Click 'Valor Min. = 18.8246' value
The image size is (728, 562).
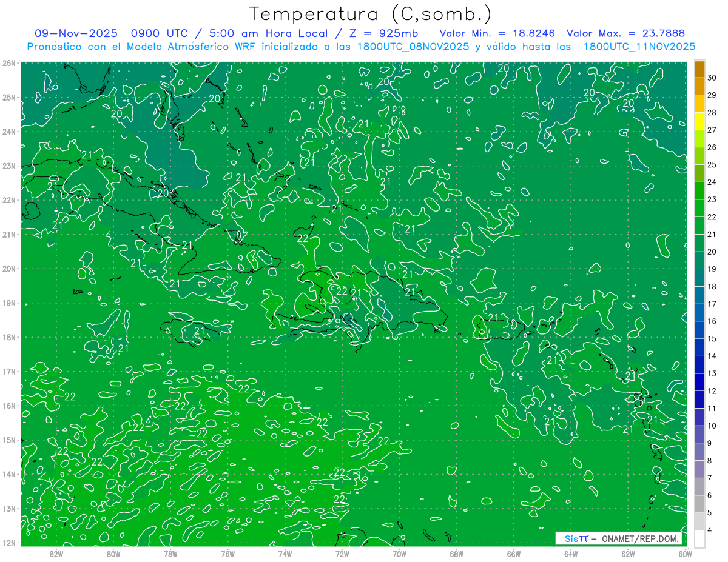pyautogui.click(x=497, y=34)
